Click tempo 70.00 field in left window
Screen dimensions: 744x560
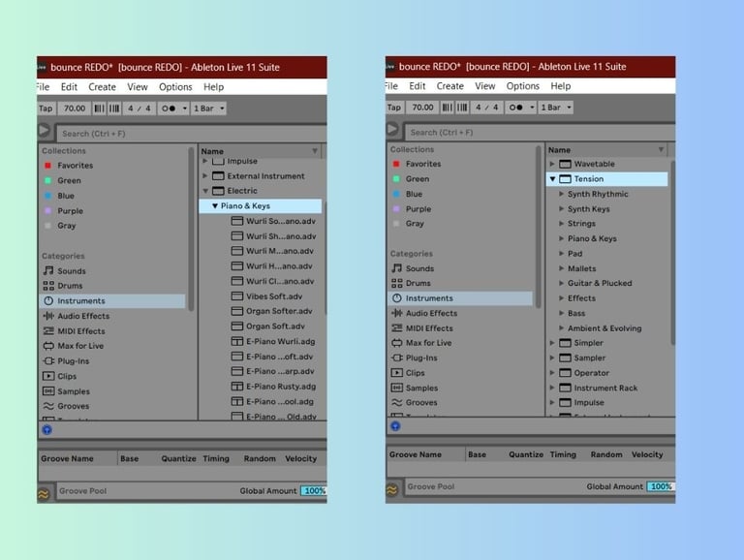pos(74,109)
